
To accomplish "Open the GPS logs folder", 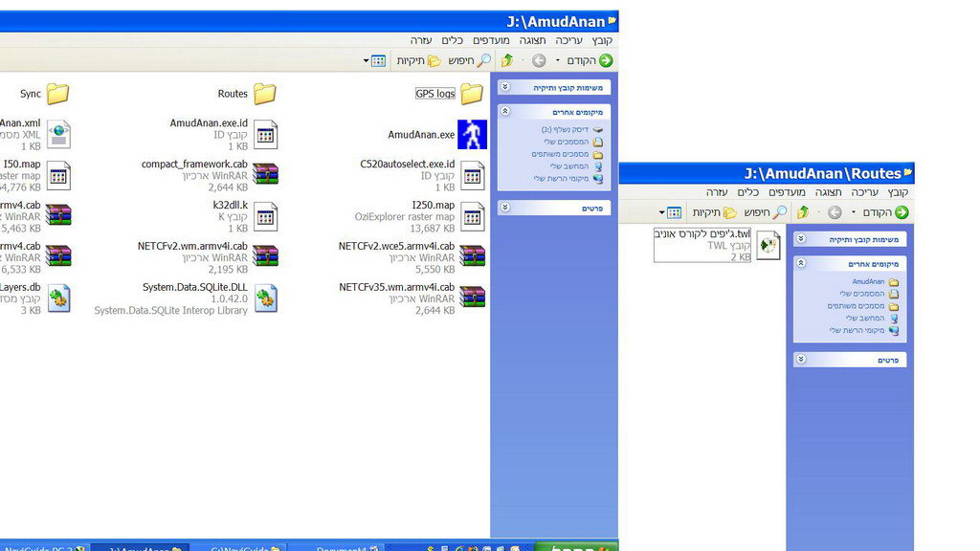I will coord(472,94).
